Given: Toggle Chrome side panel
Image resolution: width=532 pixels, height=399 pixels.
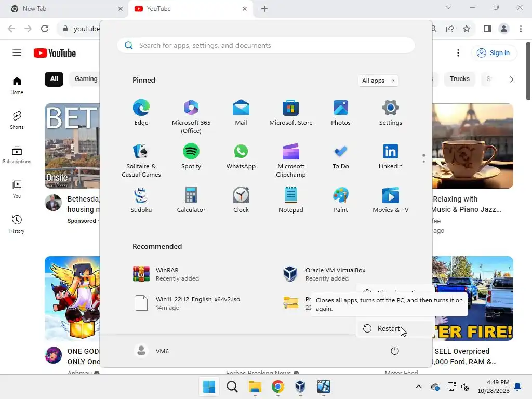Looking at the screenshot, I should tap(487, 29).
